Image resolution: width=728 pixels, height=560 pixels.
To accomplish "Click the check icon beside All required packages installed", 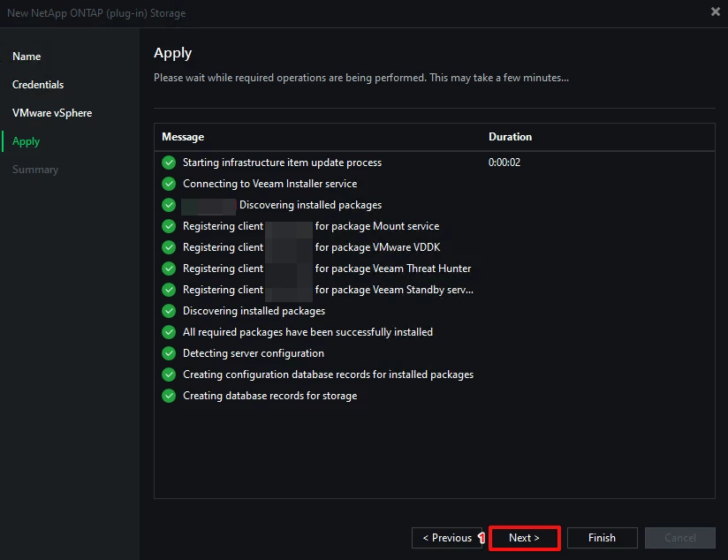I will pos(169,332).
